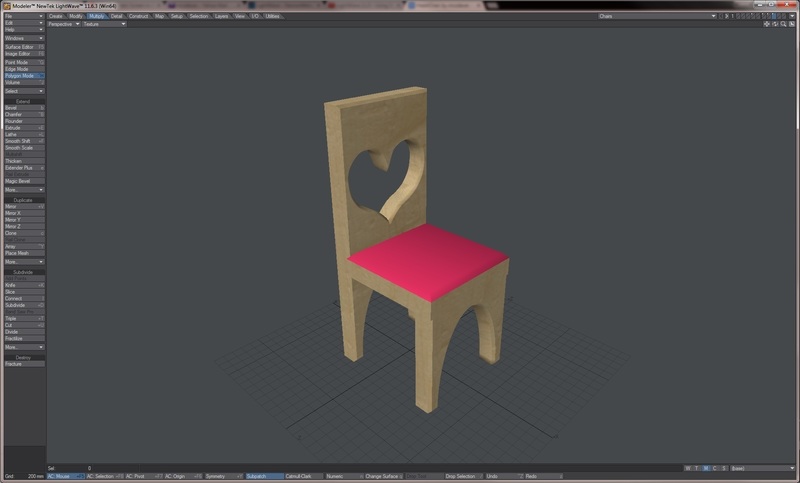This screenshot has height=483, width=800.
Task: Open the Numeric panel
Action: [x=344, y=476]
